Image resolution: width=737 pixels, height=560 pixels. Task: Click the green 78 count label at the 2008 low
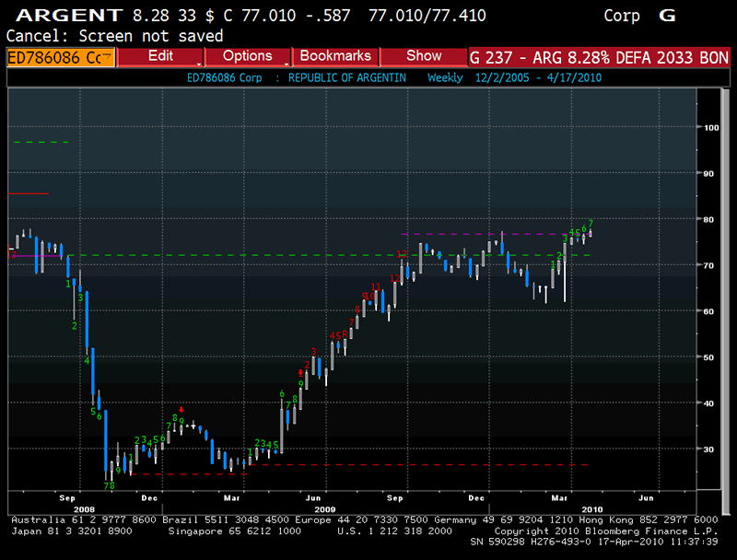pyautogui.click(x=109, y=485)
